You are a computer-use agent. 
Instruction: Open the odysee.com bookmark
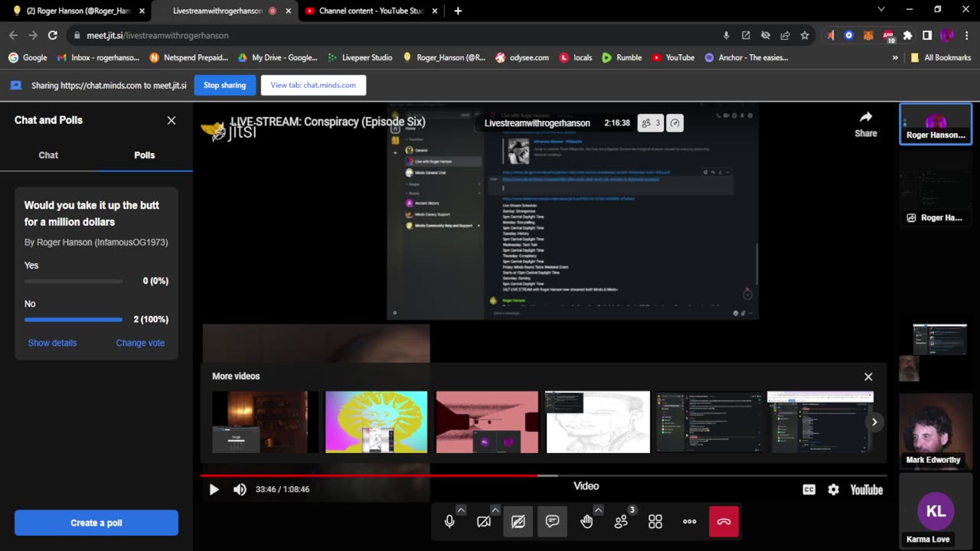pos(521,57)
